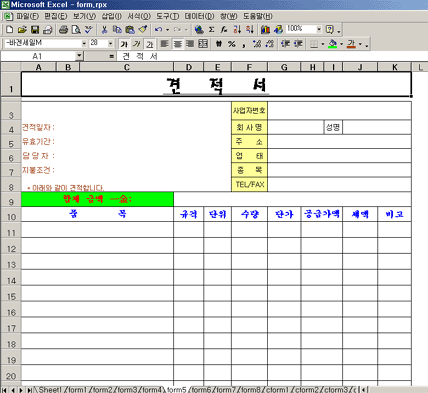Apply Percent style icon
The width and height of the screenshot is (428, 393).
pyautogui.click(x=232, y=44)
